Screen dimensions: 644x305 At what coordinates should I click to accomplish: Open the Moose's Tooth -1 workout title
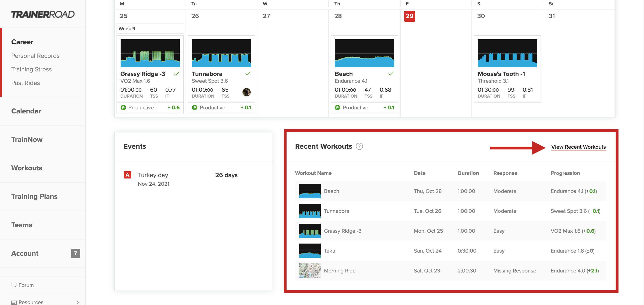pos(501,74)
